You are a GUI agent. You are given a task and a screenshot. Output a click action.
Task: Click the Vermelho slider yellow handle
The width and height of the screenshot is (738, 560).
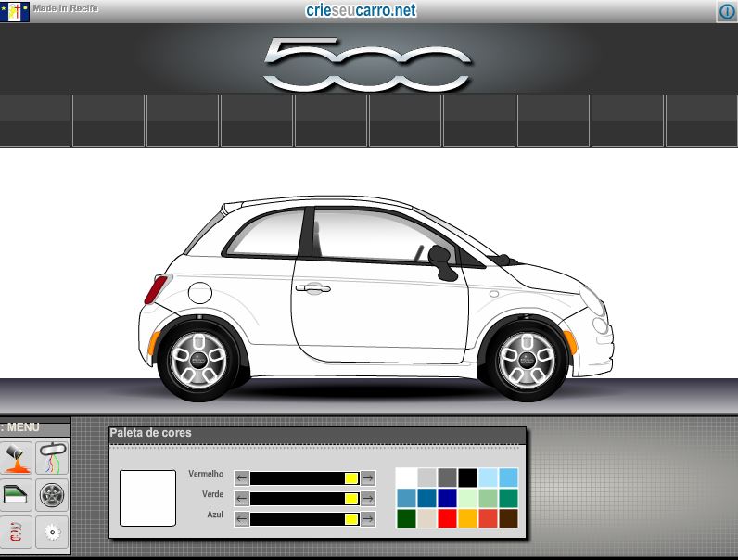pos(351,478)
